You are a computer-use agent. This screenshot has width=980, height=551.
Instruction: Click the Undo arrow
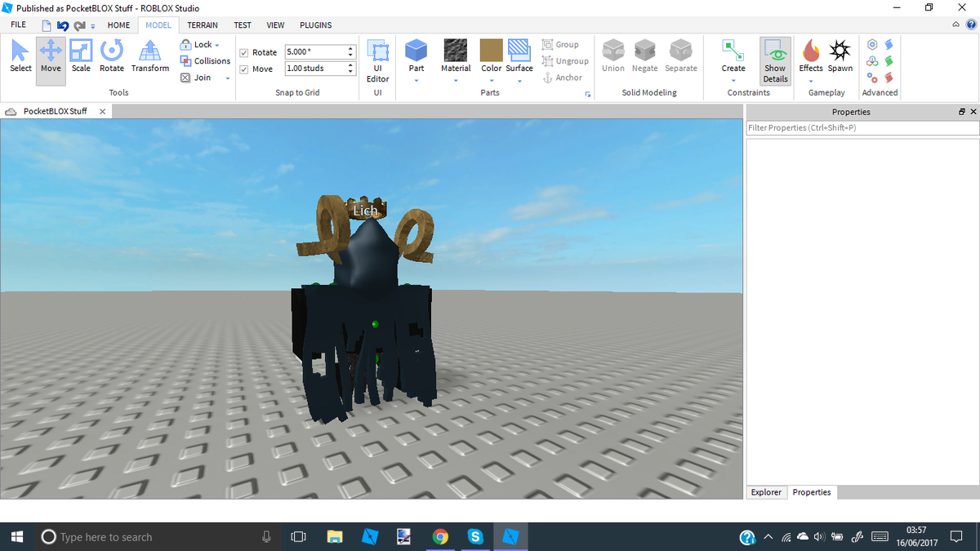coord(63,25)
